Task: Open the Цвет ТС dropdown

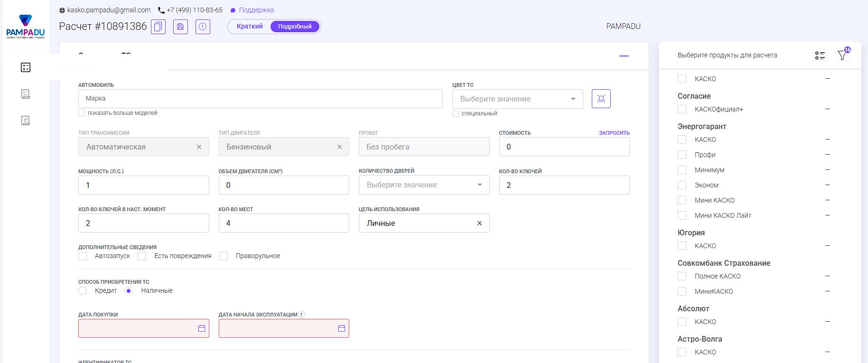Action: [x=517, y=99]
